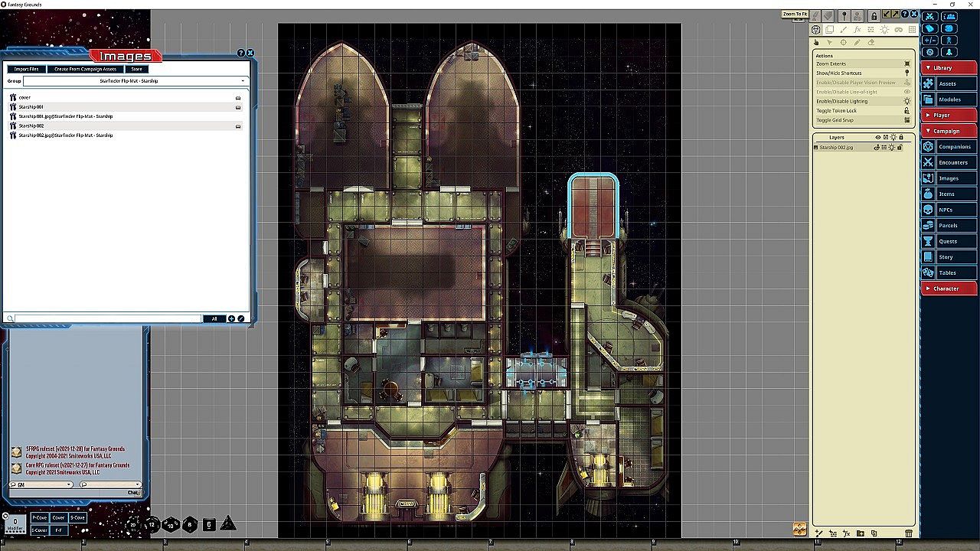Click the Assets puzzle icon in sidebar
The image size is (980, 551).
coord(928,83)
